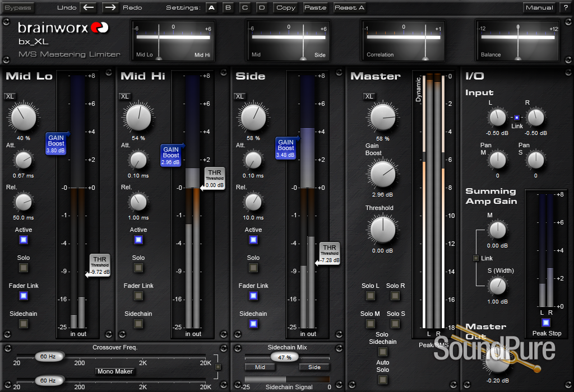This screenshot has width=574, height=392.
Task: Toggle XL button in Master section
Action: click(369, 96)
